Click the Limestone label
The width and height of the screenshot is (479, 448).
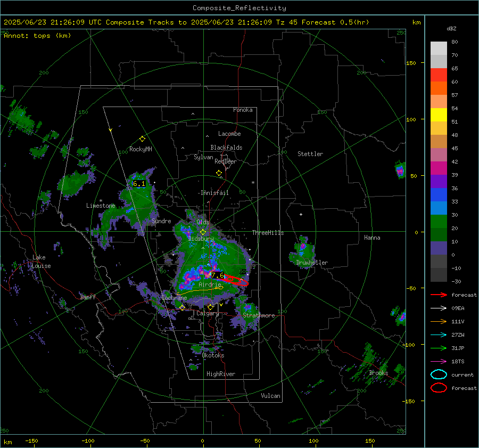tap(101, 206)
